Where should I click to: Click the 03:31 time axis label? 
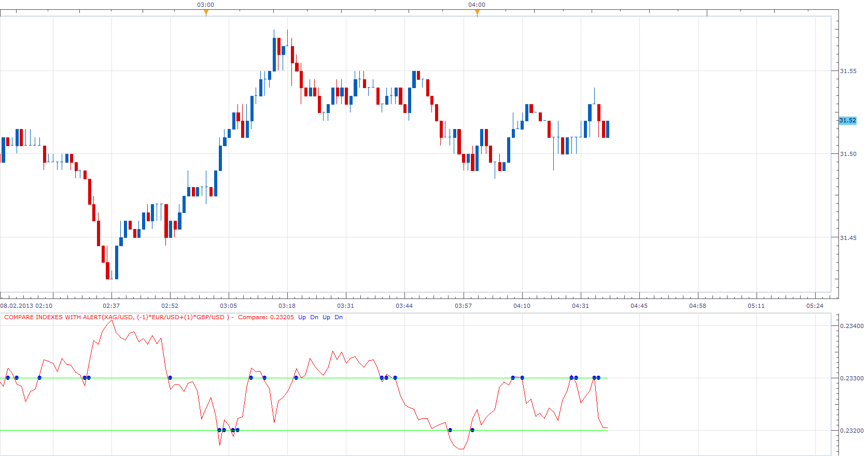(x=346, y=306)
